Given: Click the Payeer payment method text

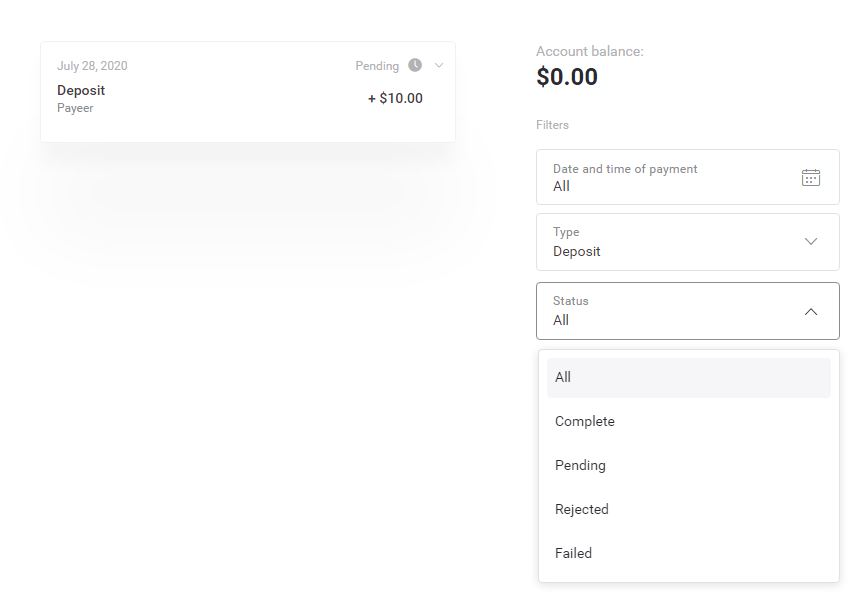Looking at the screenshot, I should (x=75, y=108).
